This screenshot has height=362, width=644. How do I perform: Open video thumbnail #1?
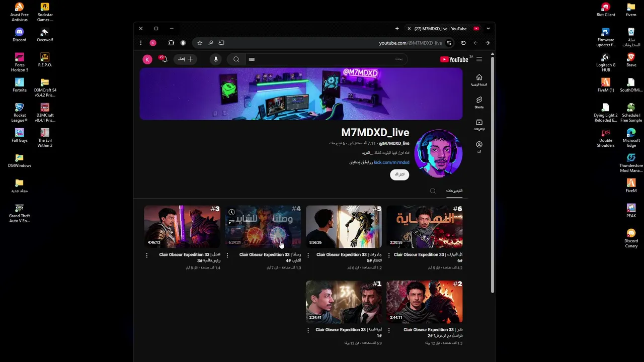click(x=344, y=302)
